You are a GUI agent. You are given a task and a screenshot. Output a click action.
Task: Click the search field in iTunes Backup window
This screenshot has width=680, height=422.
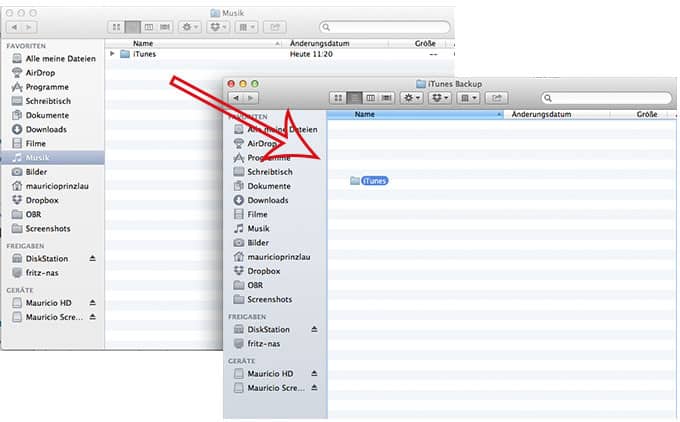(x=607, y=98)
